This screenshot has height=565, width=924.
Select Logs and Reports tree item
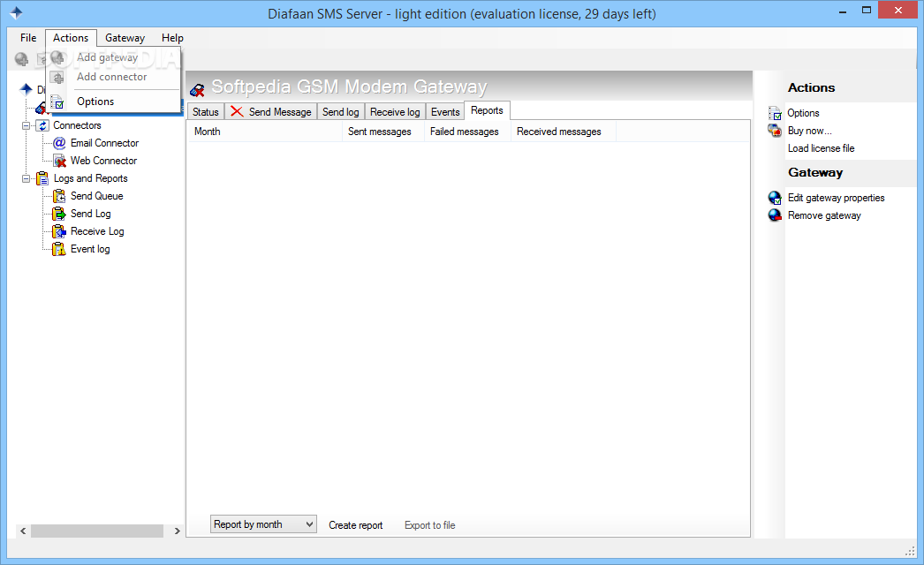91,178
